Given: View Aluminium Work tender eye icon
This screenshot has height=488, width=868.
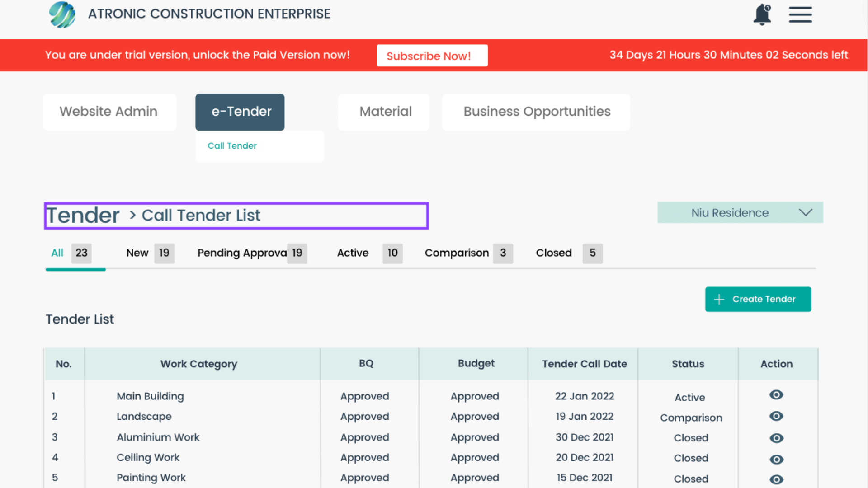Looking at the screenshot, I should (x=776, y=438).
